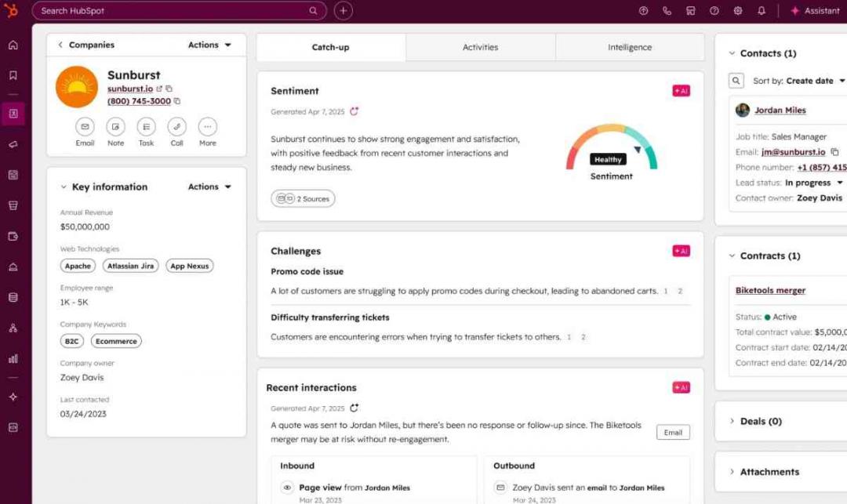The height and width of the screenshot is (504, 847).
Task: Open the Marketplace icon in top bar
Action: point(690,11)
